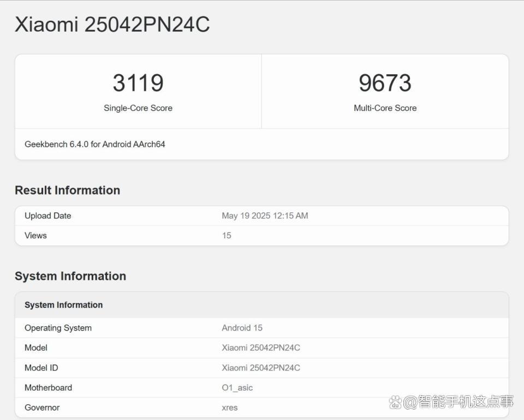The width and height of the screenshot is (524, 420).
Task: Click the Xiaomi 25042PN24C page title
Action: (x=112, y=25)
